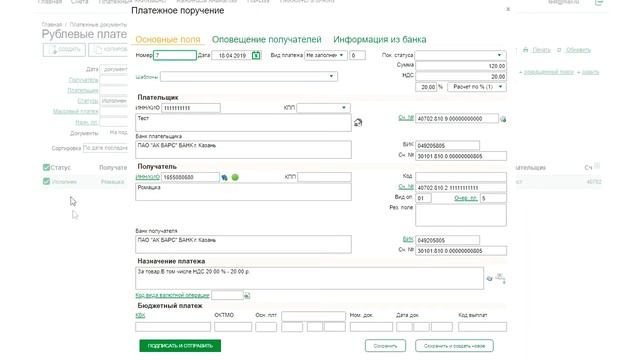Click the НДС amount field showing 20.00
This screenshot has width=640, height=360.
tap(460, 76)
